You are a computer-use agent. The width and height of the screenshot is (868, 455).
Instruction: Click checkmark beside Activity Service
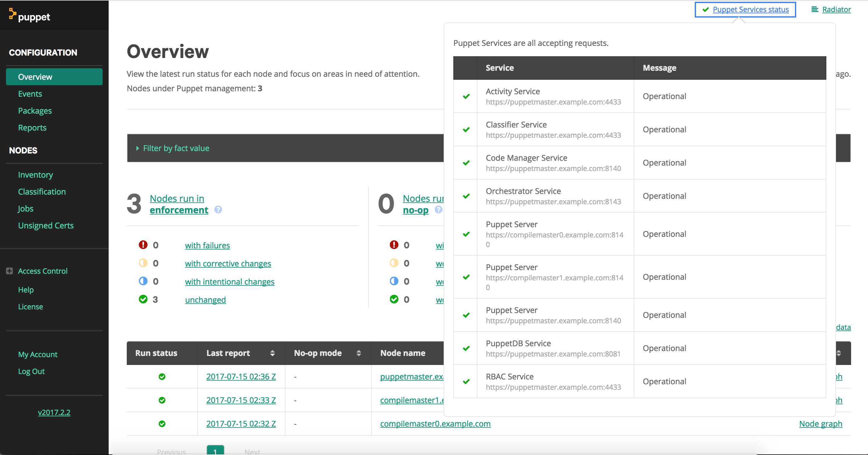[466, 96]
